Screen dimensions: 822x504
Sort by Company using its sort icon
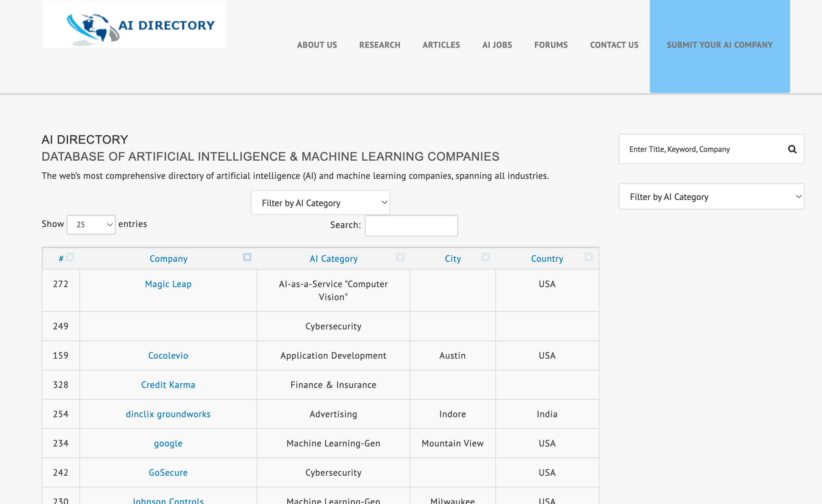click(247, 257)
